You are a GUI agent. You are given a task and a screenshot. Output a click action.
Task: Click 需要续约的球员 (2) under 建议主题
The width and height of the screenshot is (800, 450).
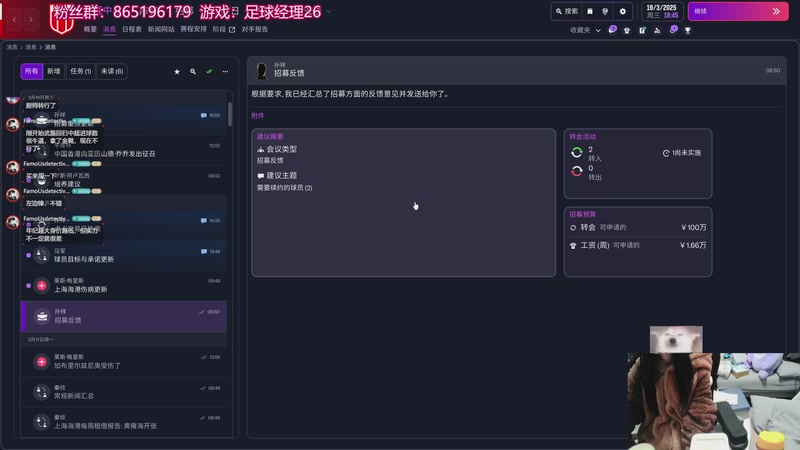(x=284, y=188)
